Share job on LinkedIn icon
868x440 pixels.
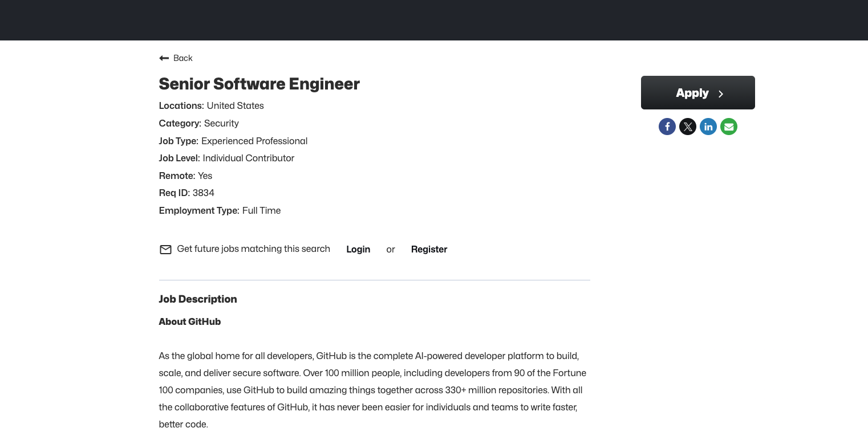[x=708, y=127]
